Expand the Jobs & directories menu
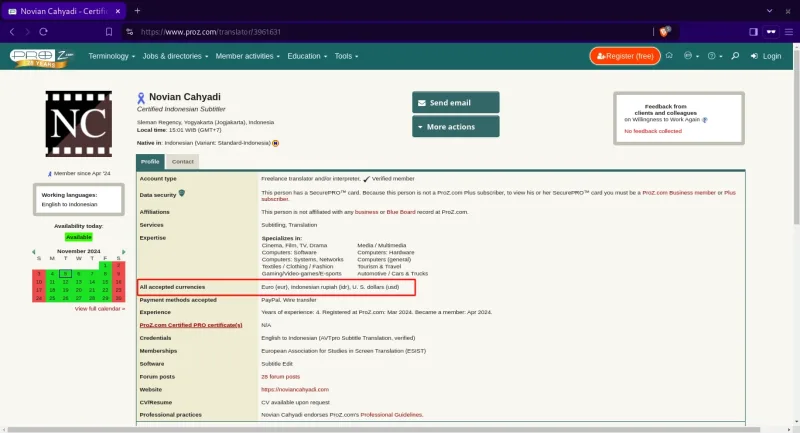Image resolution: width=800 pixels, height=433 pixels. 175,56
